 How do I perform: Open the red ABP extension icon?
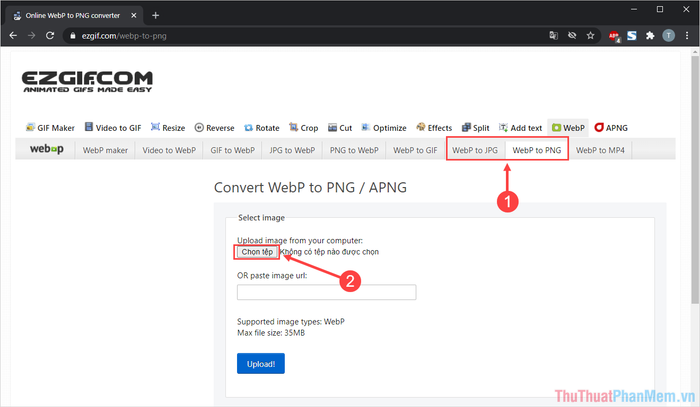tap(614, 36)
